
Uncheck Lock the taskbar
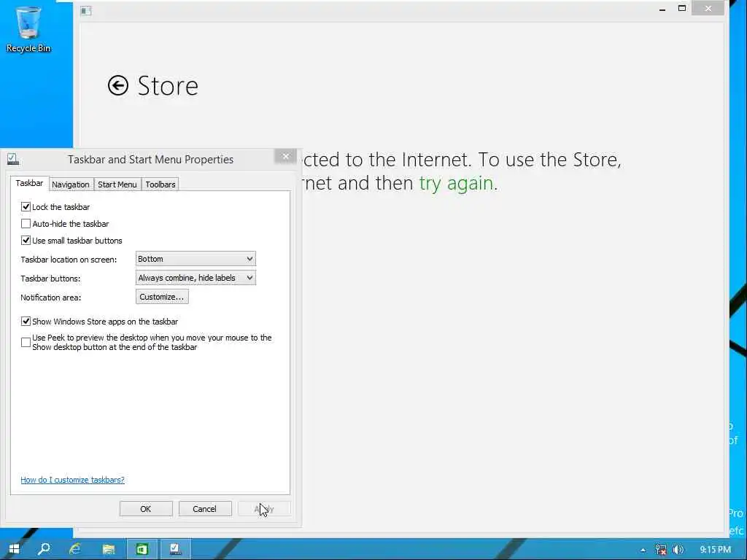26,206
